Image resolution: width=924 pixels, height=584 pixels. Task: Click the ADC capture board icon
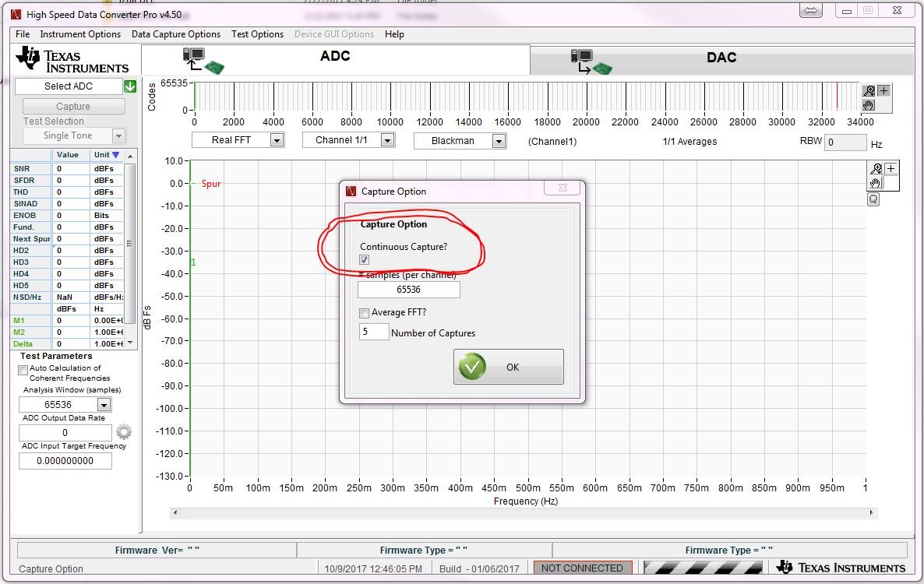pos(203,61)
